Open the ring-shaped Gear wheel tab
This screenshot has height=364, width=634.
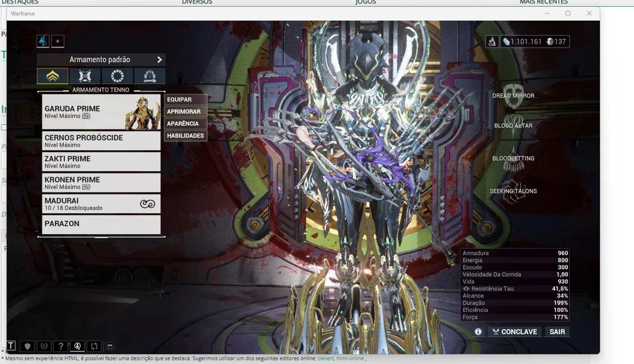coord(117,76)
